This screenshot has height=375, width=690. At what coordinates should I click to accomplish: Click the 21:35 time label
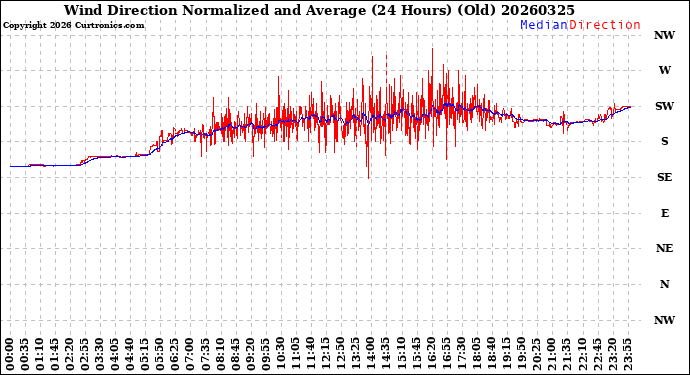coord(567,354)
